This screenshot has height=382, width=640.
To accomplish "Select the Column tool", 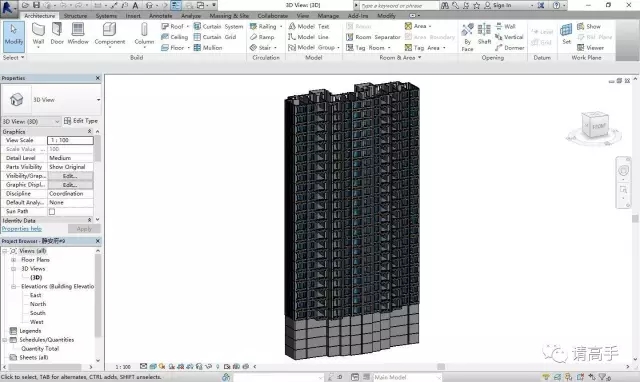I will [x=144, y=34].
